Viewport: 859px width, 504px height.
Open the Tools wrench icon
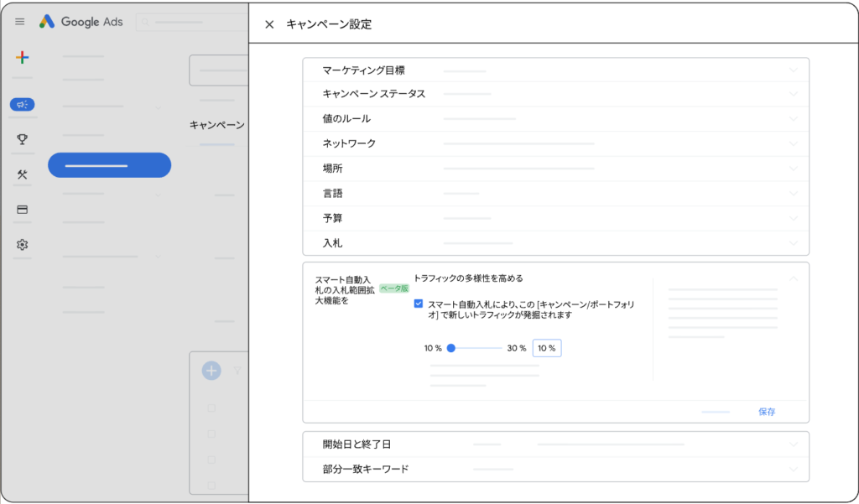coord(23,174)
